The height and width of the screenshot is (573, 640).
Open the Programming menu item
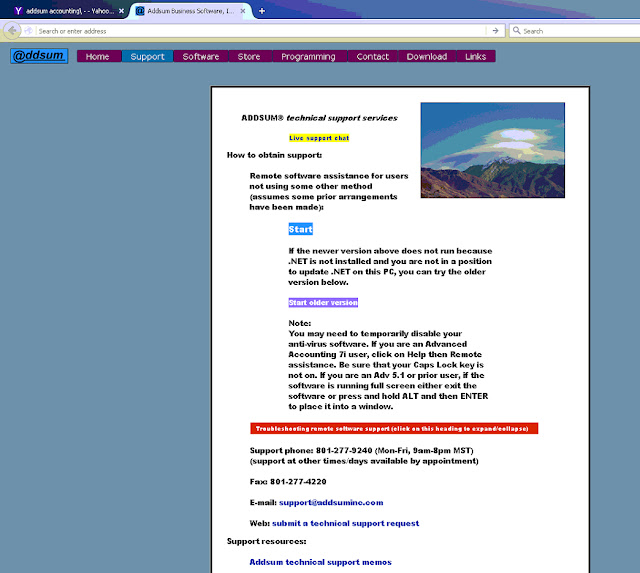[309, 56]
